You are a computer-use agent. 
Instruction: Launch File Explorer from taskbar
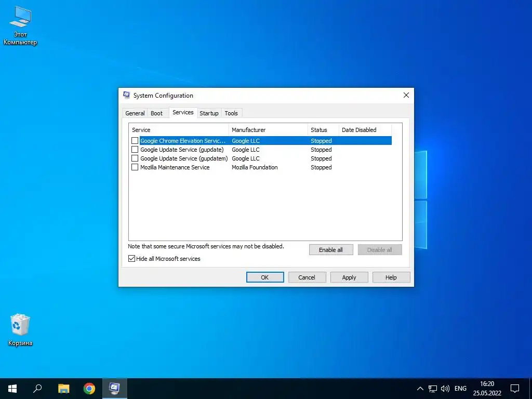click(63, 389)
